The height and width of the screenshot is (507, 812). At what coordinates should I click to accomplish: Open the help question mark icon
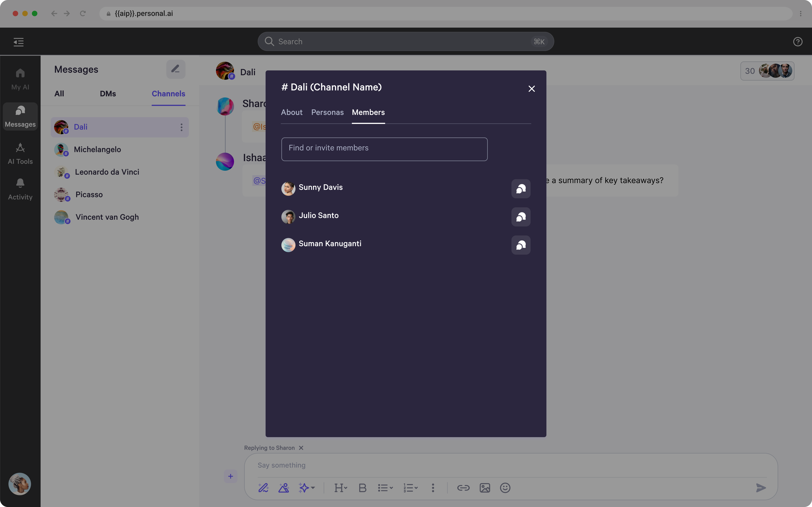coord(798,41)
